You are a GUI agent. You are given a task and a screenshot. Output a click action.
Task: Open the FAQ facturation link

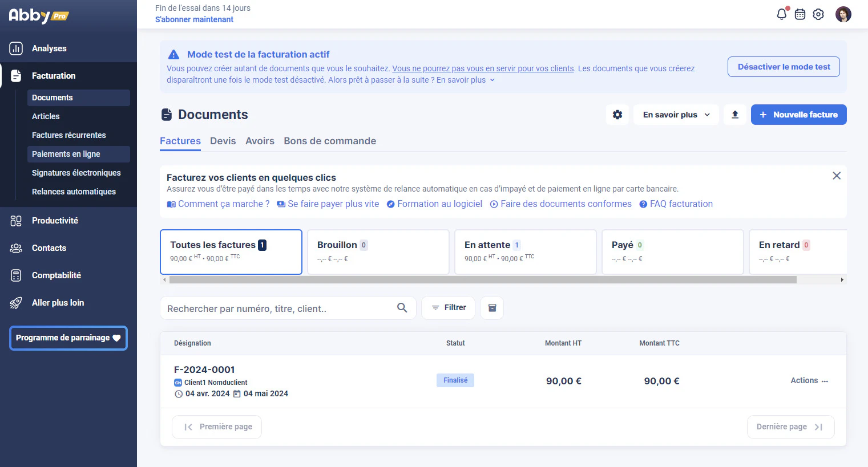(676, 204)
